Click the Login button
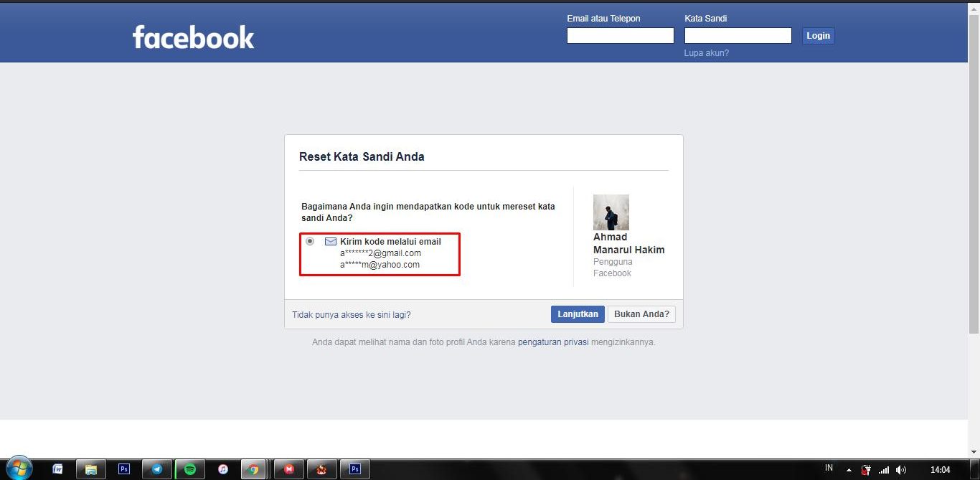Viewport: 980px width, 480px height. point(818,35)
